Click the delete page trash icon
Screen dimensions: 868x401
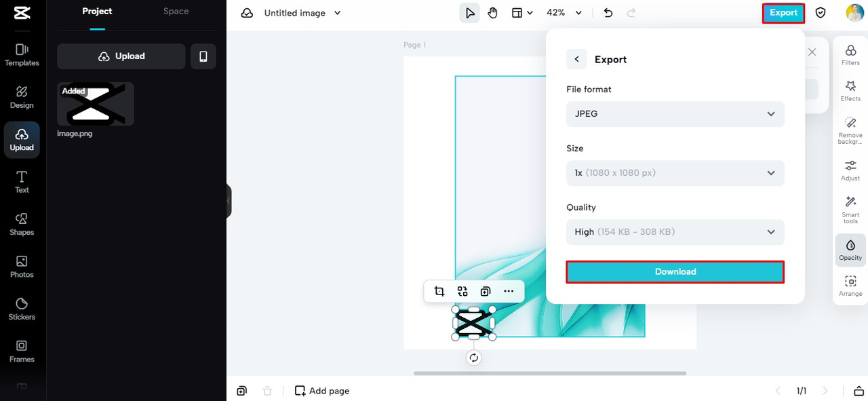268,391
